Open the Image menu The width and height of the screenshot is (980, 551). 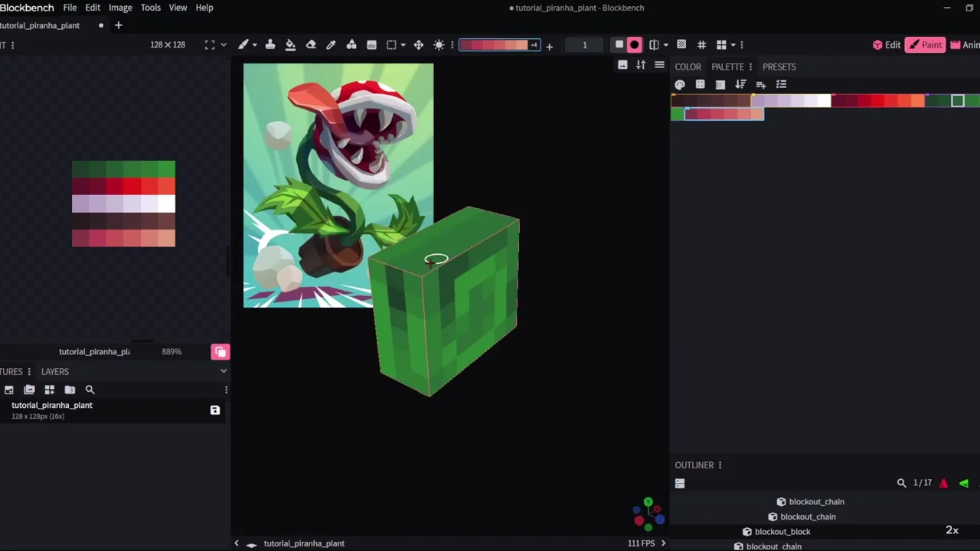click(120, 8)
